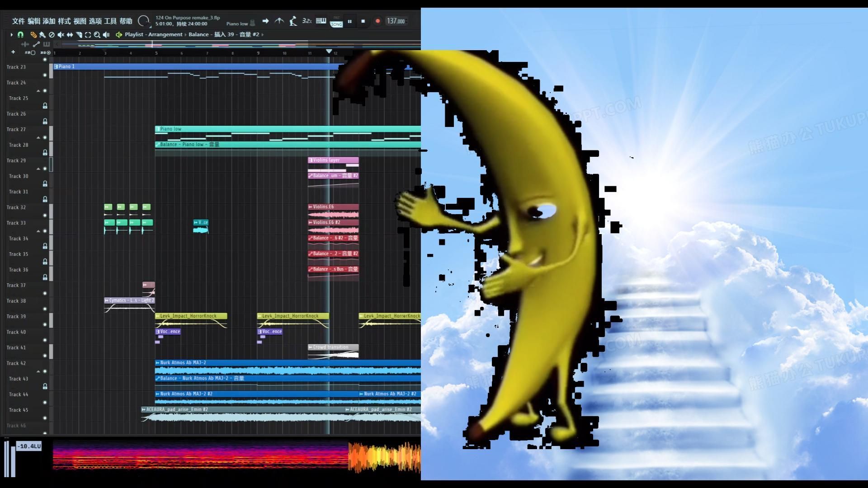Select the Slip tool

coord(70,34)
